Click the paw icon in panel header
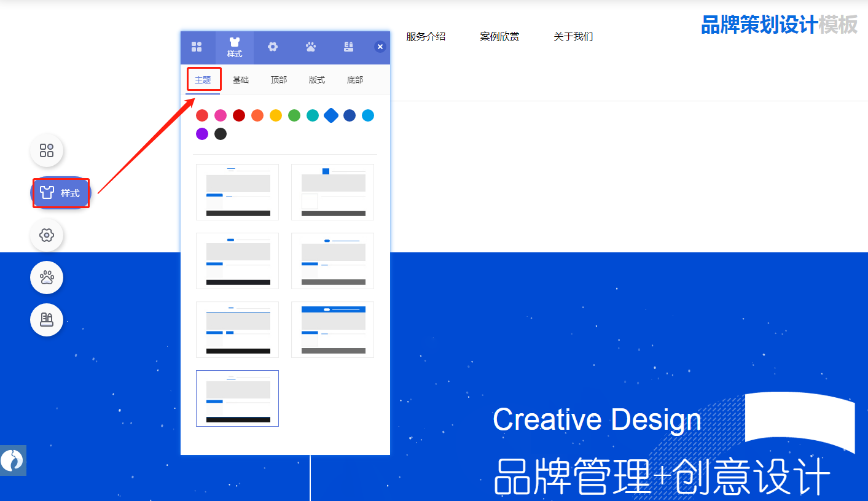Viewport: 868px width, 501px height. tap(311, 47)
